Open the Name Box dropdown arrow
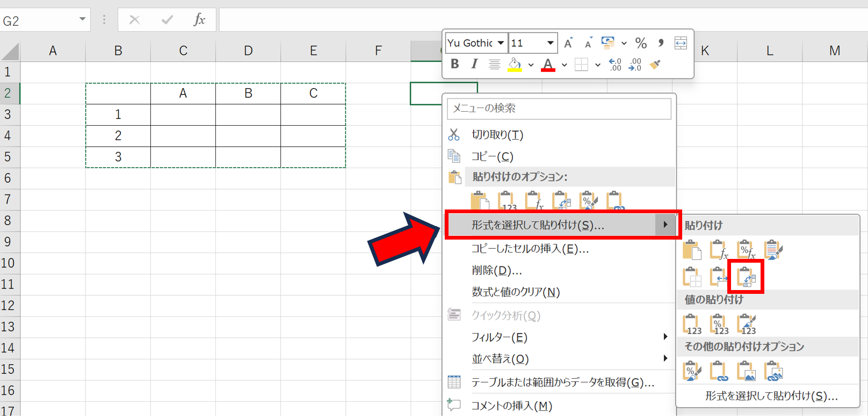 click(x=82, y=19)
